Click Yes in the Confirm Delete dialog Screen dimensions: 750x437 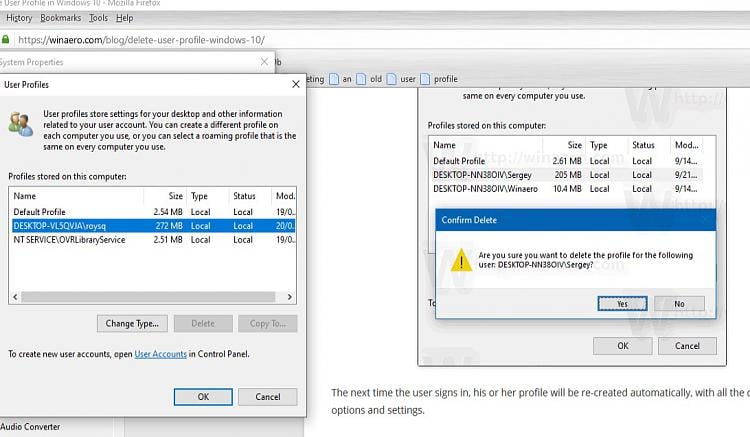click(x=622, y=304)
